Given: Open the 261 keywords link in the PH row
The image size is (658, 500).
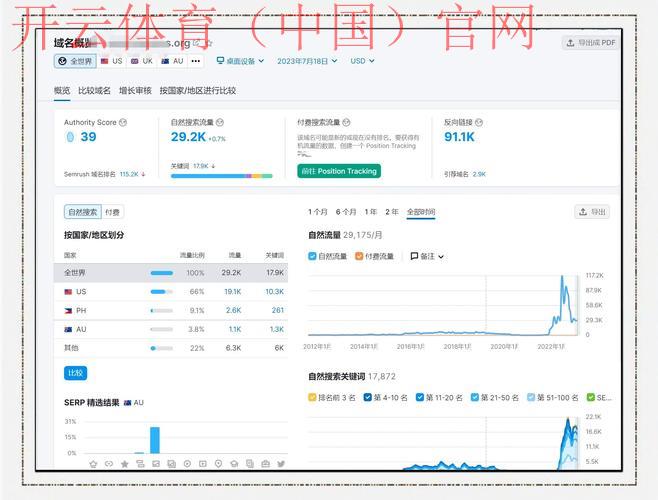Looking at the screenshot, I should pos(278,310).
